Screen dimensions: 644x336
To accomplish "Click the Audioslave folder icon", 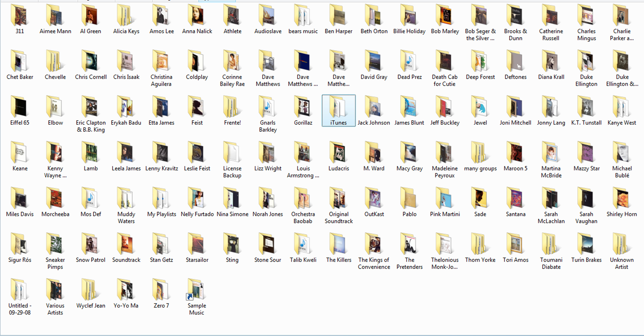I will tap(267, 15).
